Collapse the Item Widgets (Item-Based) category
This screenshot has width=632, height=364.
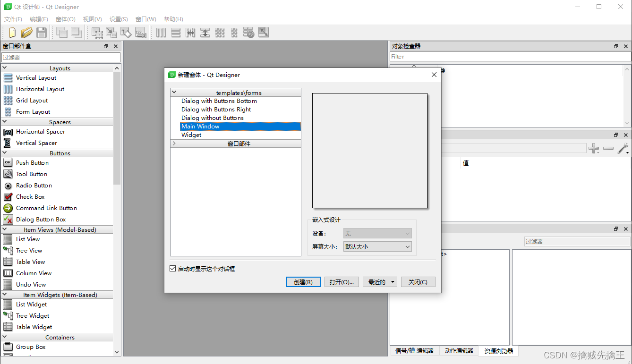click(x=4, y=295)
